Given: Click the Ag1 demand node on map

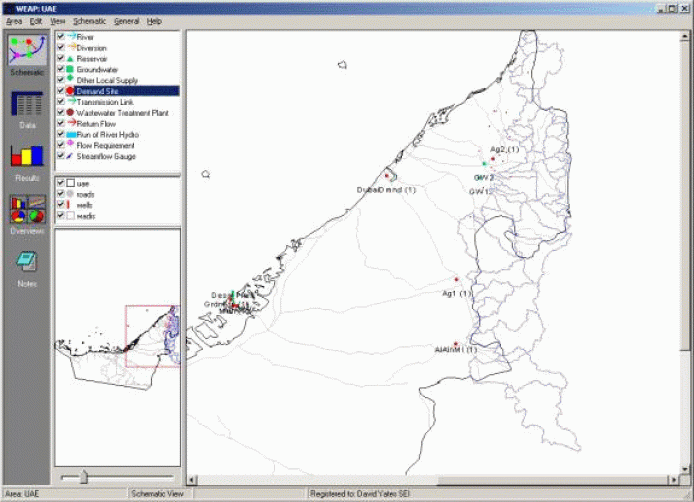Looking at the screenshot, I should click(x=456, y=280).
